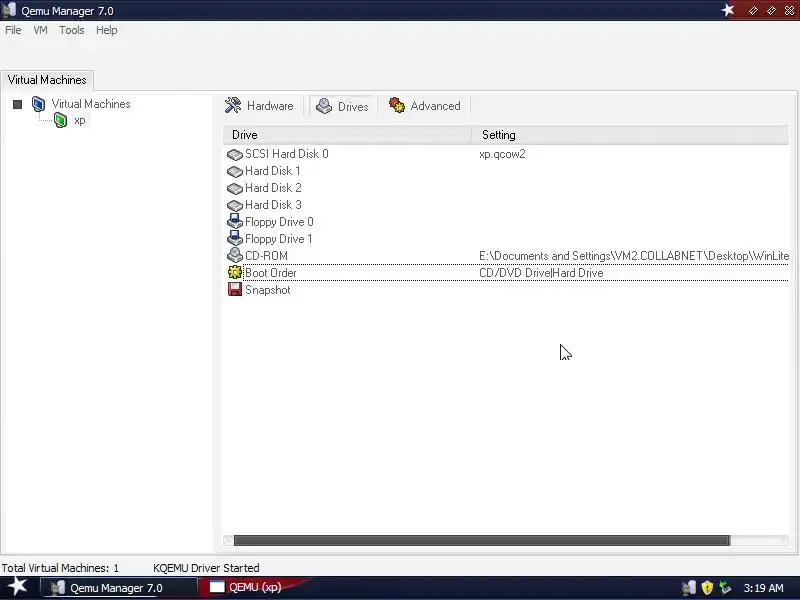800x600 pixels.
Task: Click the Floppy Drive 1 icon
Action: (235, 238)
